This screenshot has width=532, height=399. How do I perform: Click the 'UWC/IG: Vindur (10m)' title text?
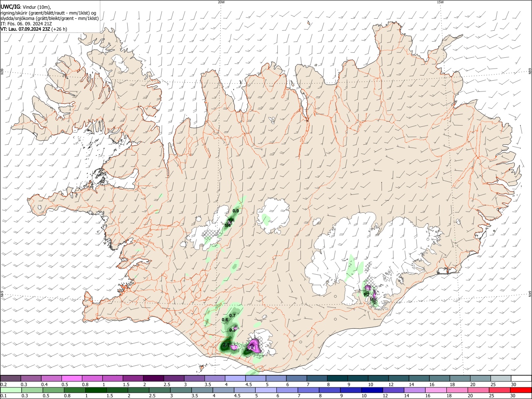tap(26, 7)
